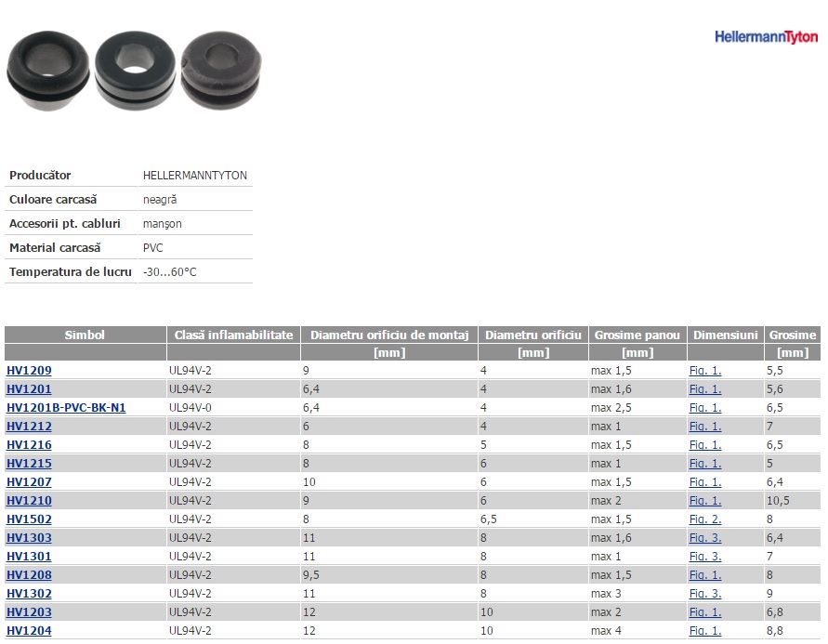Click the Grosime column header

pyautogui.click(x=793, y=335)
